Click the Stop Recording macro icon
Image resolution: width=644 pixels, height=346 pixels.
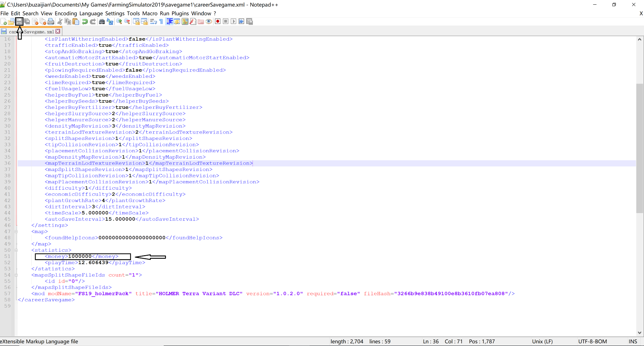pos(225,21)
